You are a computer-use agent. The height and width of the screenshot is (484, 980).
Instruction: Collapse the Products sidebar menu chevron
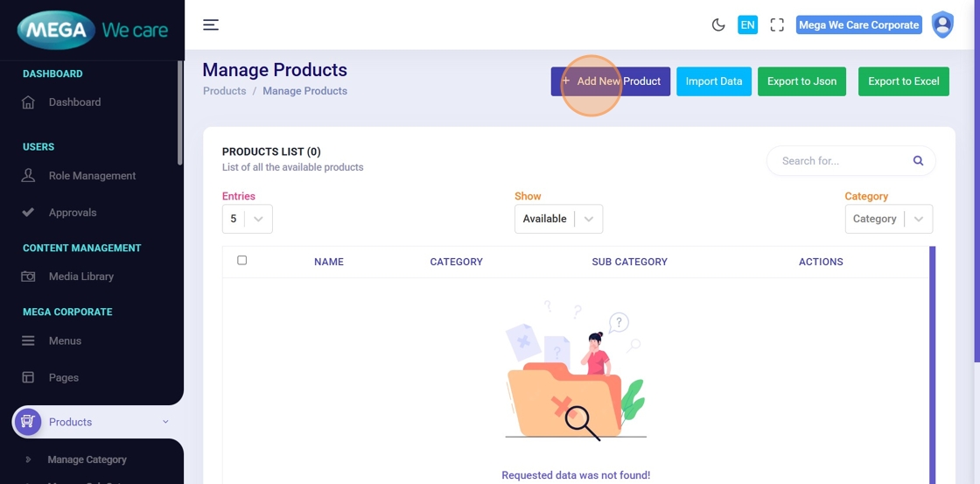click(x=165, y=422)
